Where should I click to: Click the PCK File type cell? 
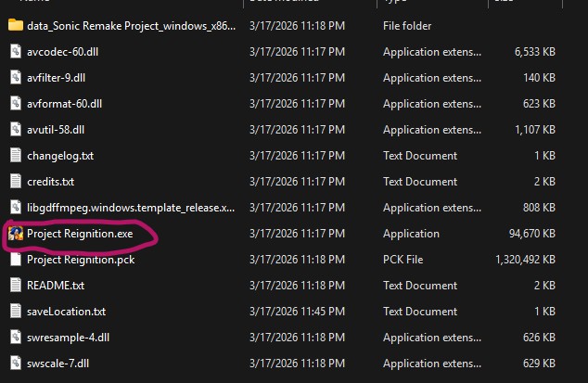[x=403, y=260]
